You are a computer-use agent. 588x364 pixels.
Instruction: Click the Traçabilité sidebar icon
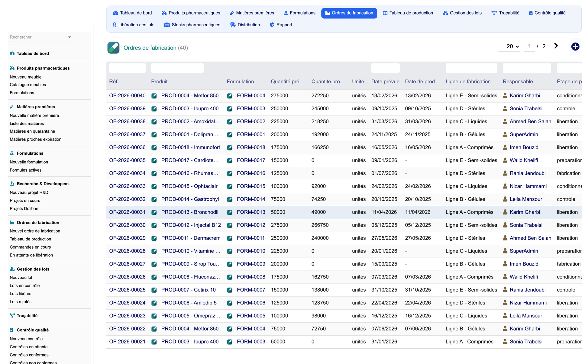[x=12, y=316]
